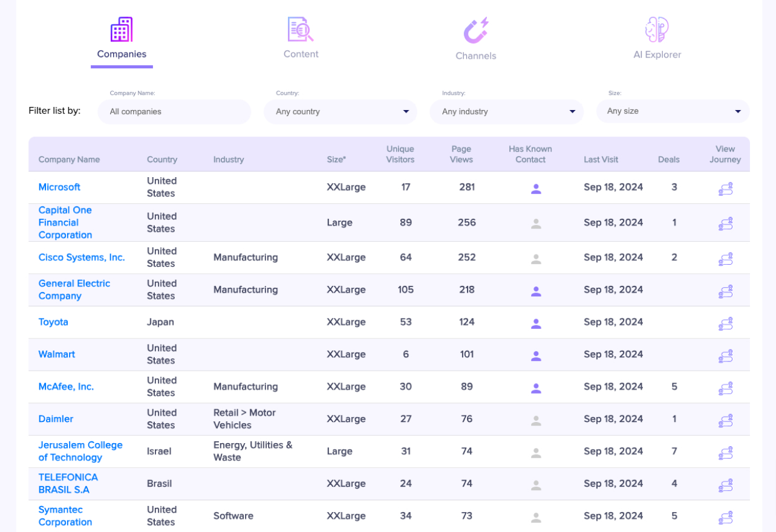Image resolution: width=776 pixels, height=532 pixels.
Task: Click known contact icon for Toyota
Action: click(536, 323)
